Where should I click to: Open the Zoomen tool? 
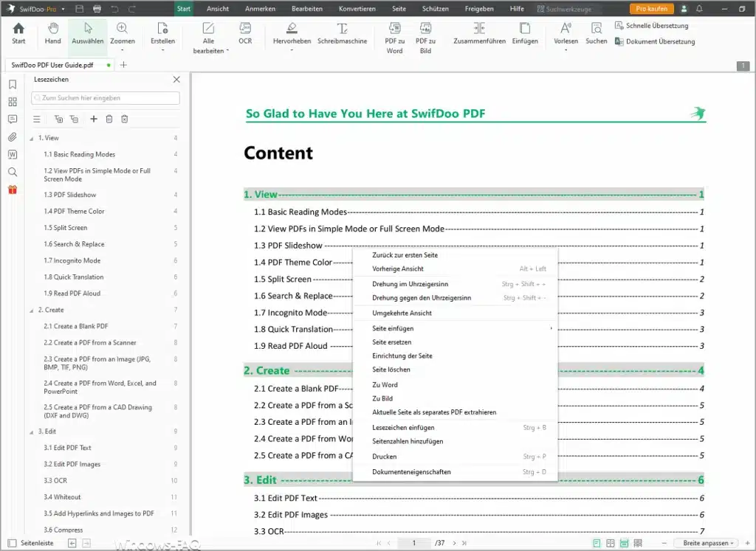pyautogui.click(x=123, y=36)
